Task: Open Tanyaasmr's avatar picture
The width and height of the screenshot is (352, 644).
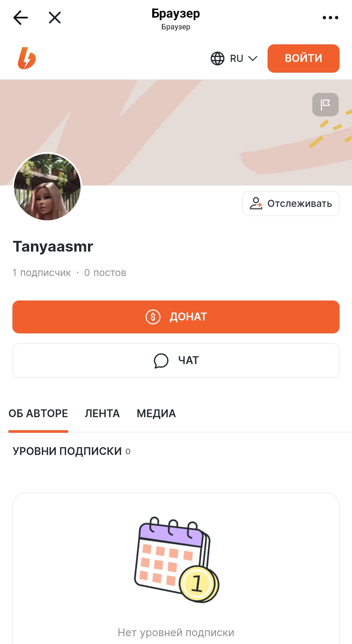Action: pyautogui.click(x=47, y=187)
